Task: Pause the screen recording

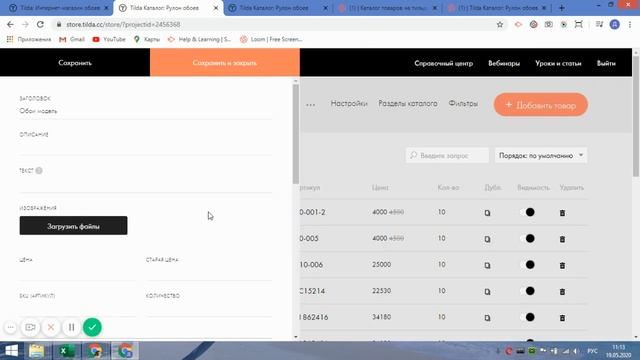Action: tap(71, 327)
